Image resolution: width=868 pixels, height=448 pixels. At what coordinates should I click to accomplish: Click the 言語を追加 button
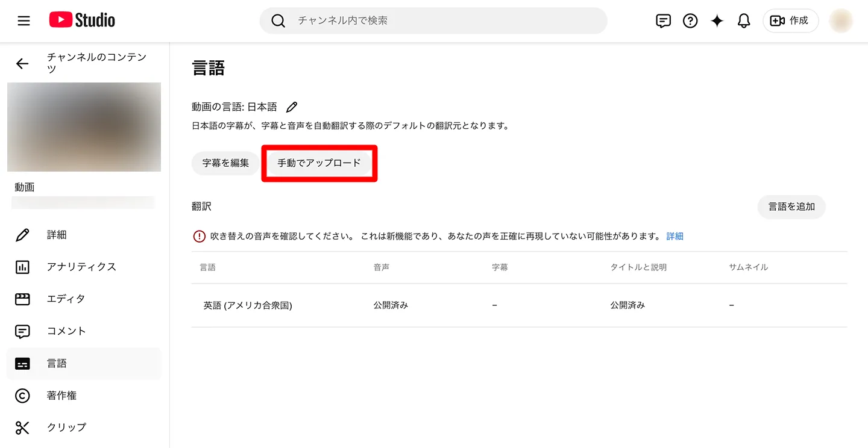point(791,207)
